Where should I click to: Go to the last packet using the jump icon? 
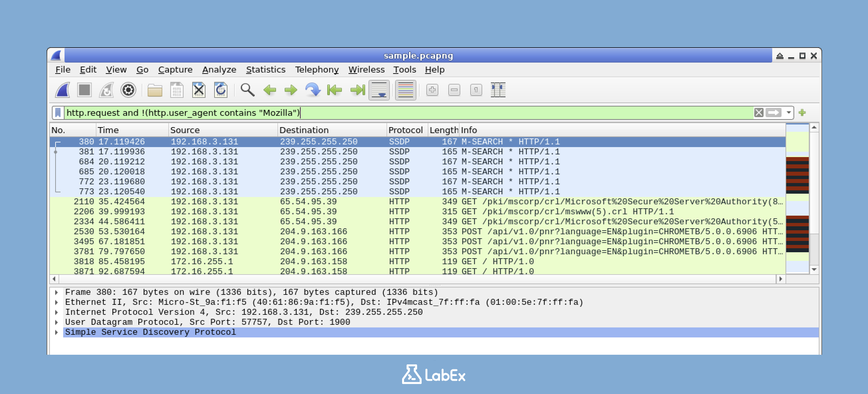[358, 90]
